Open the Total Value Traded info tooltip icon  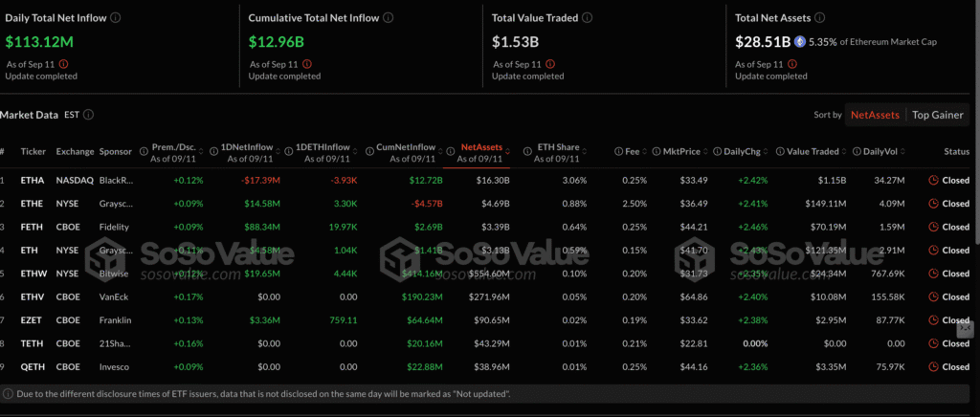click(x=588, y=18)
